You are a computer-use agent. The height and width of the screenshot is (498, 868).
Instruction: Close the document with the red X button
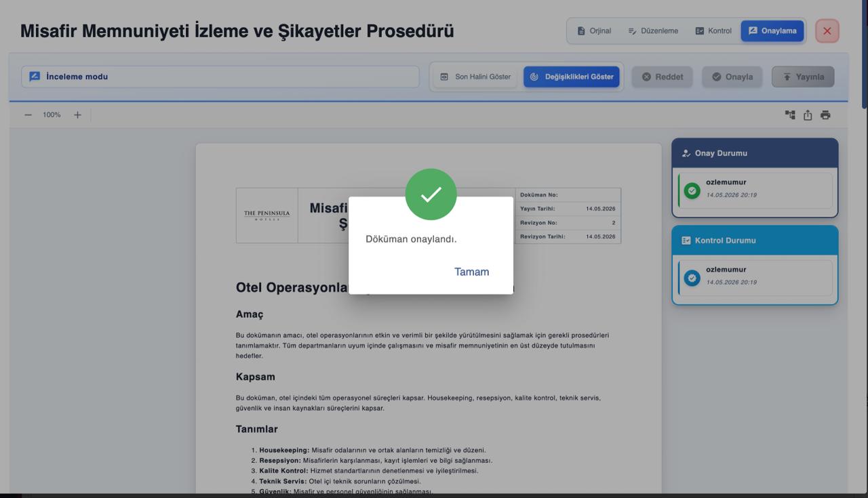[x=827, y=30]
